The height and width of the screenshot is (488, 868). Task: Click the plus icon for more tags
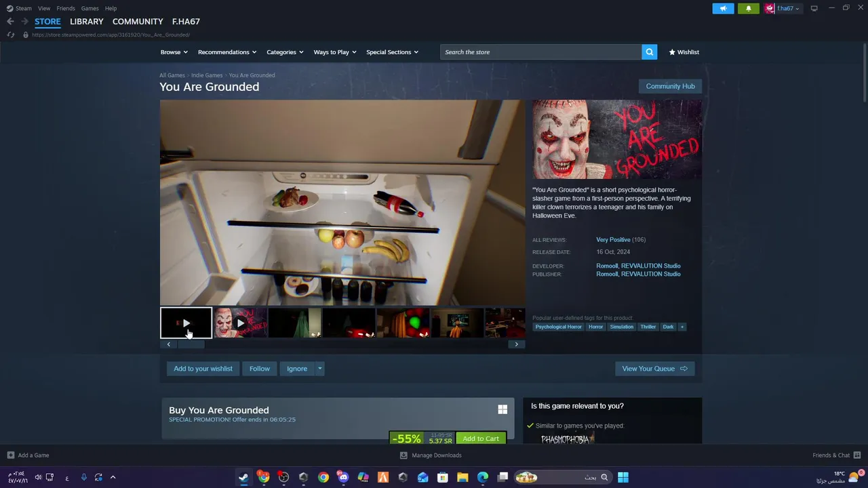[682, 327]
